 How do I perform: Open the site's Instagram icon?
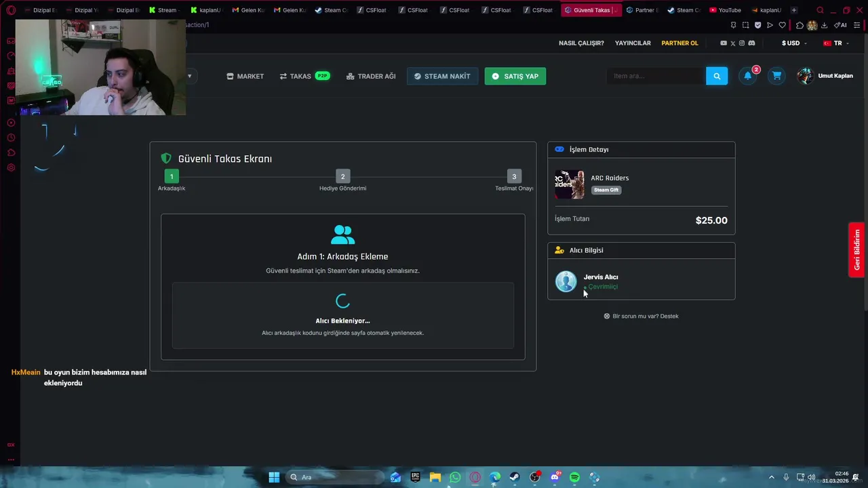pos(741,43)
